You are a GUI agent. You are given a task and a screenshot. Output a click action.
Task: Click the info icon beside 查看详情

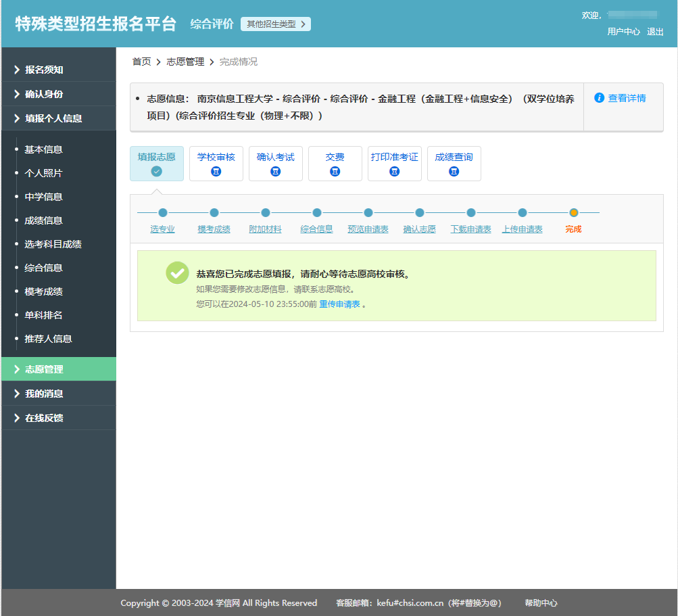tap(599, 98)
